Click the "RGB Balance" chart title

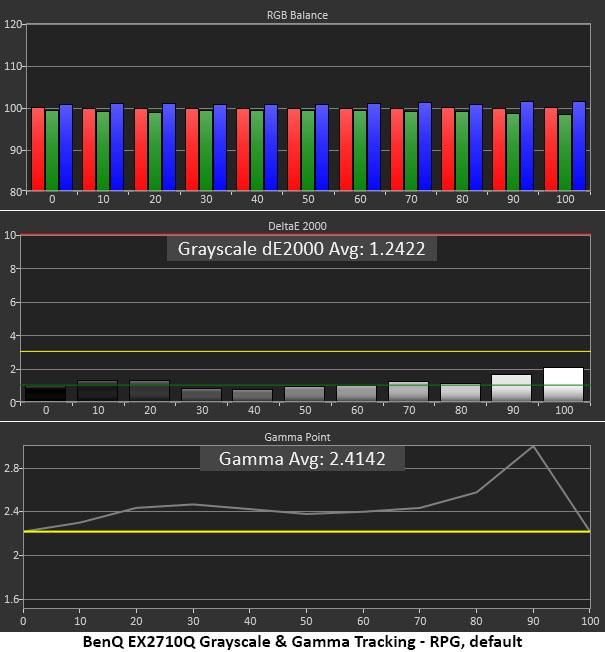click(x=297, y=15)
